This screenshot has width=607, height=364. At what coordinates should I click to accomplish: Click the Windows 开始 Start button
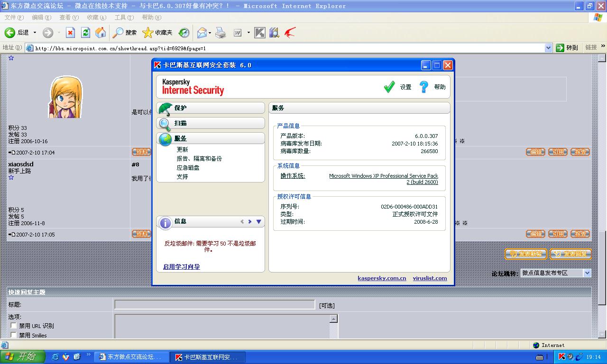pos(23,357)
